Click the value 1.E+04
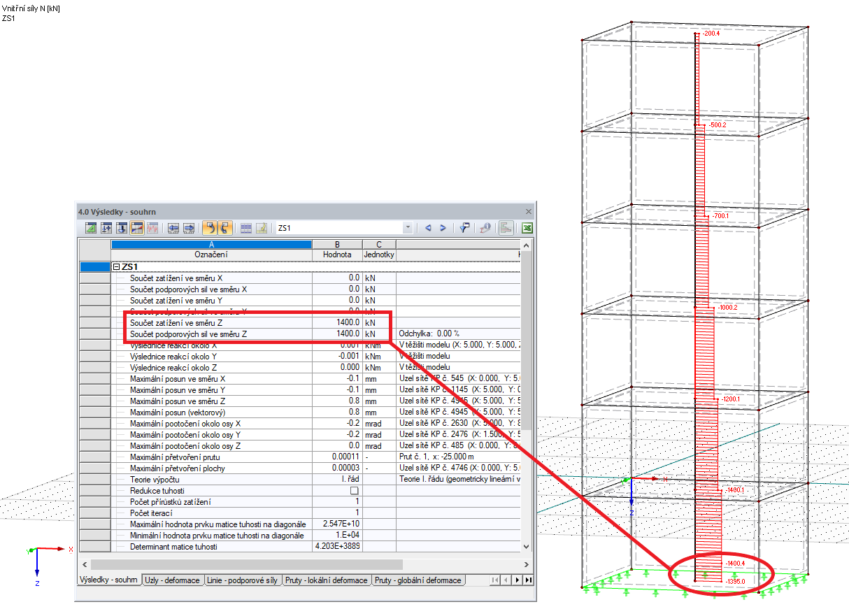 (347, 535)
